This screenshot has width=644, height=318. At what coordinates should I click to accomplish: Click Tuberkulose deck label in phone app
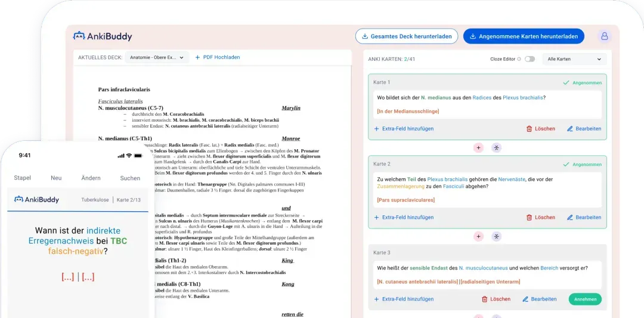[95, 200]
